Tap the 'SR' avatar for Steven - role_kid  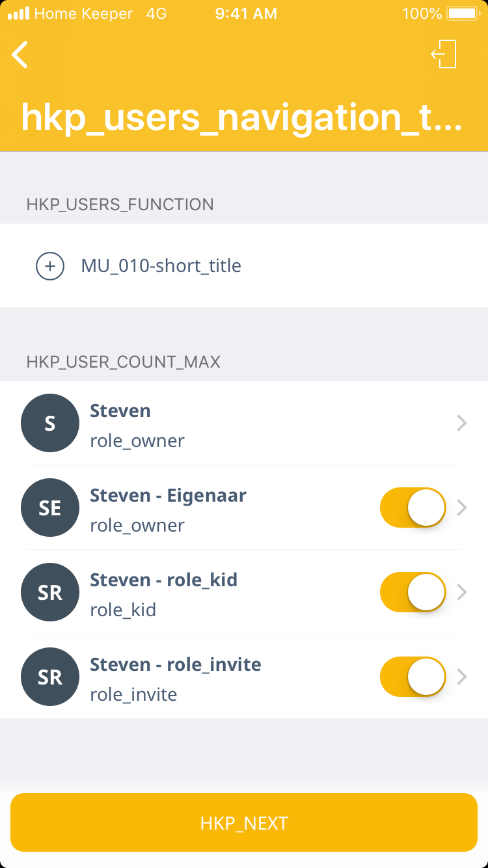[x=50, y=592]
